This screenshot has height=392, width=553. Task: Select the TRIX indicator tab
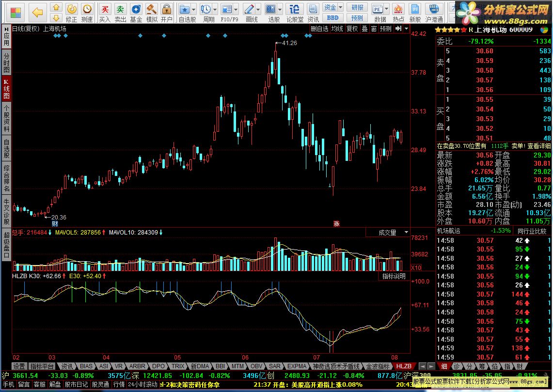tap(178, 366)
